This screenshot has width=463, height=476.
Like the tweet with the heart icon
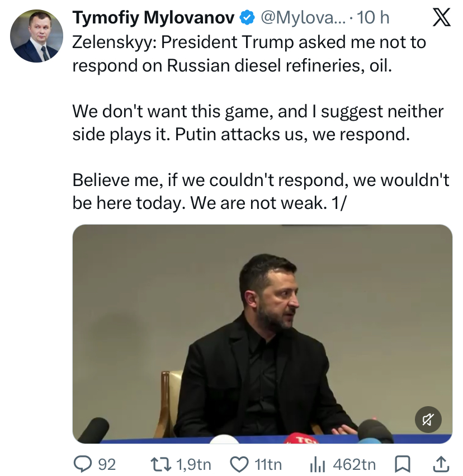[x=239, y=464]
